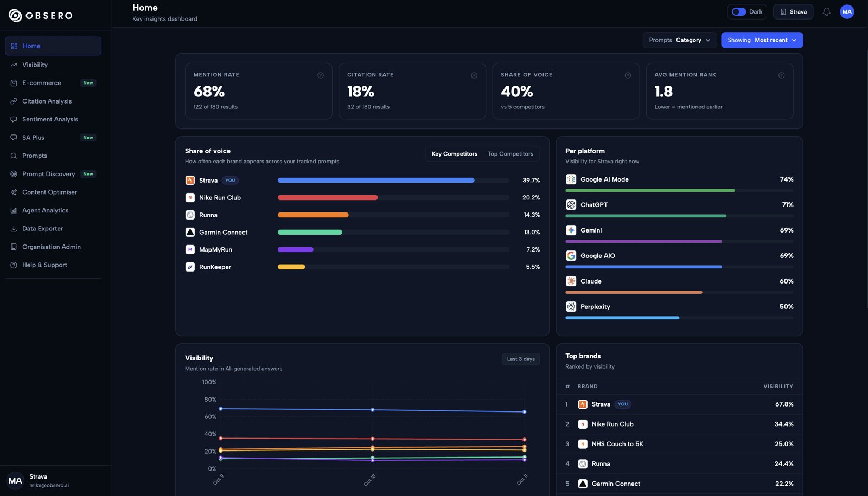Click the mike@obsero.ai account panel
Image resolution: width=868 pixels, height=496 pixels.
pyautogui.click(x=56, y=480)
